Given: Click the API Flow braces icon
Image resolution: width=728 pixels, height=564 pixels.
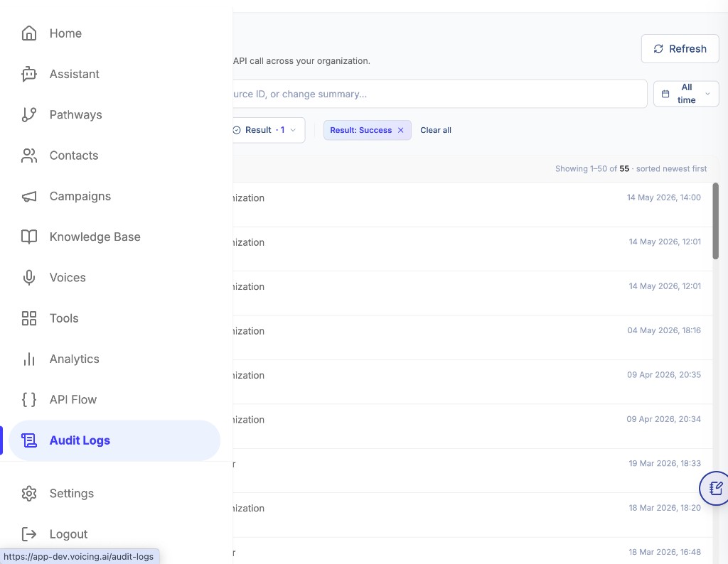Looking at the screenshot, I should point(28,399).
